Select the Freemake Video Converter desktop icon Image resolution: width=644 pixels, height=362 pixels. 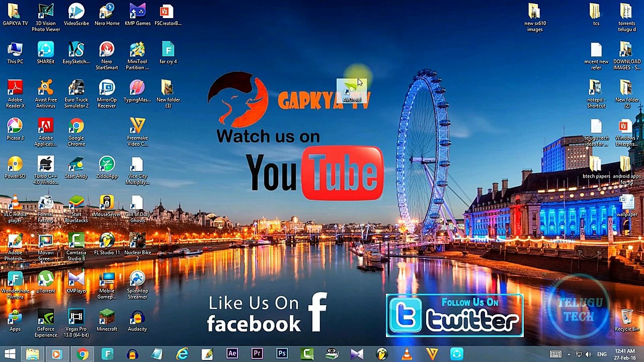point(137,132)
